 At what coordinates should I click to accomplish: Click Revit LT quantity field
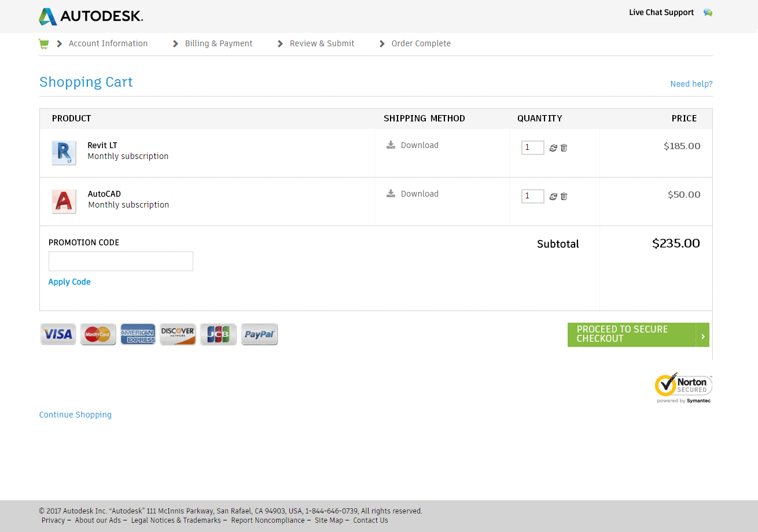coord(532,147)
